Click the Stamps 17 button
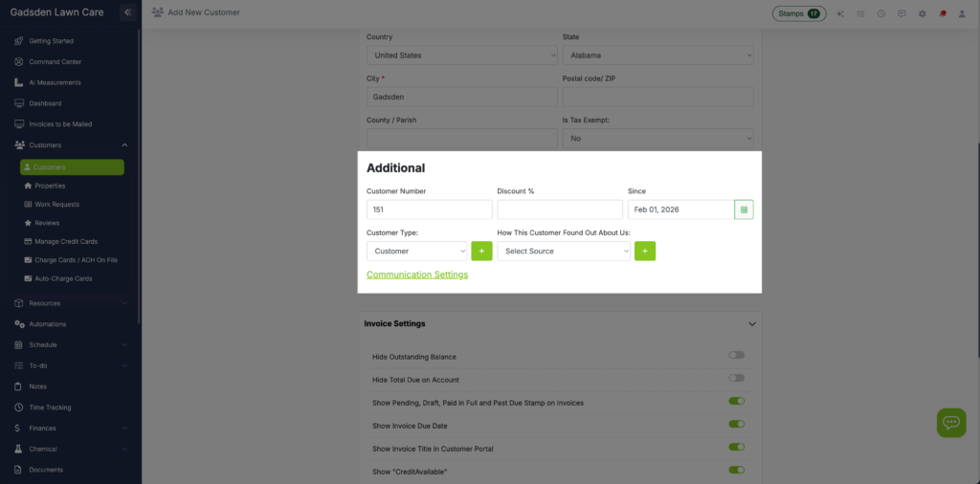 (799, 13)
